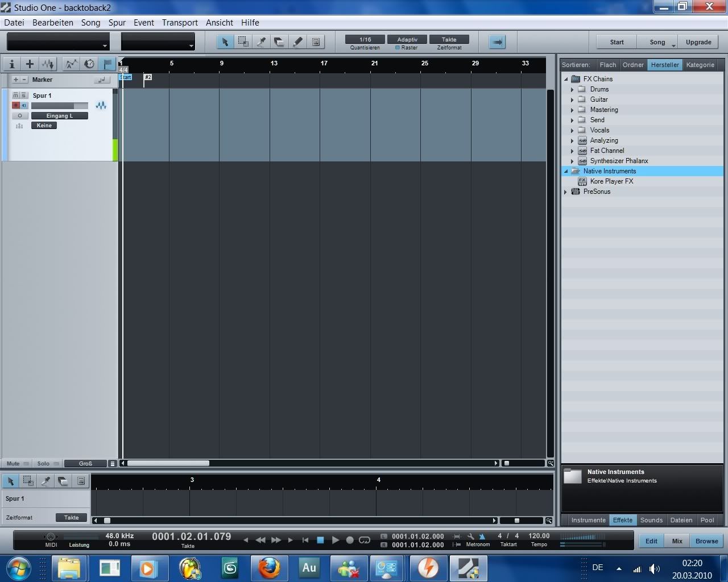Click the Start page button
The height and width of the screenshot is (582, 728).
click(x=617, y=42)
